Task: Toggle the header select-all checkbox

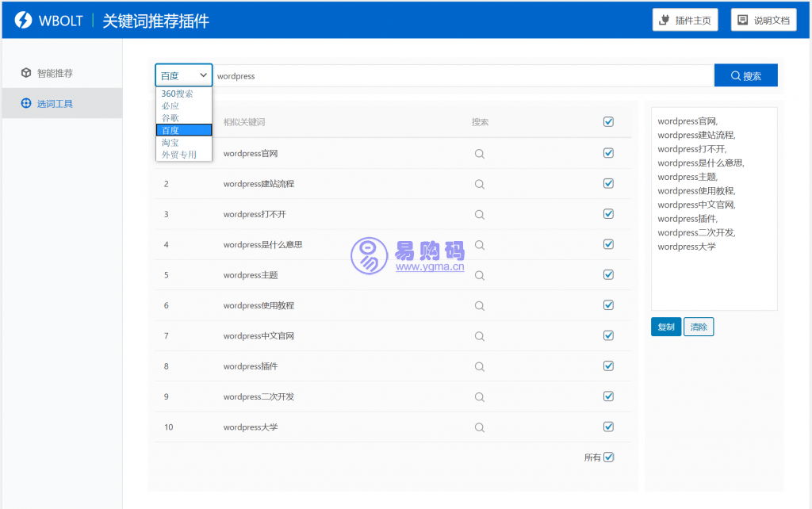Action: point(608,122)
